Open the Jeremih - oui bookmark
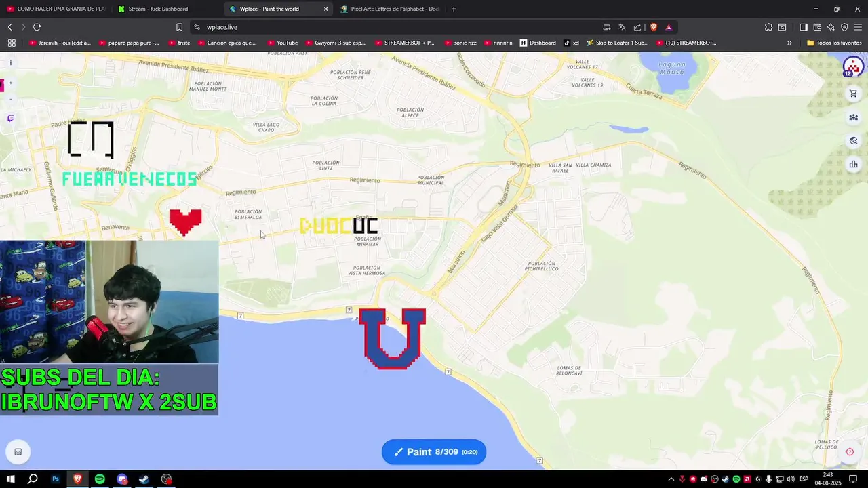The image size is (868, 488). coord(60,43)
